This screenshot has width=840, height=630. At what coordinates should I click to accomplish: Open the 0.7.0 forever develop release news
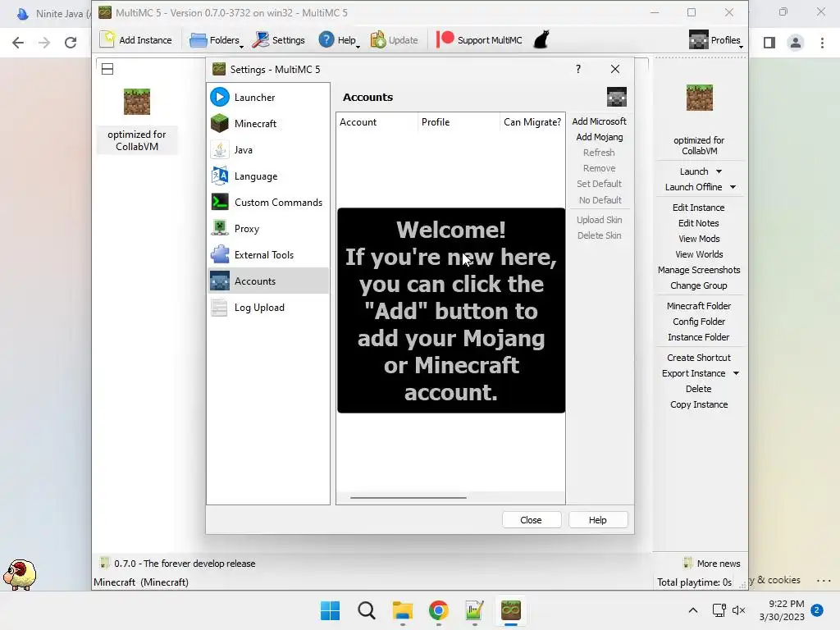[x=178, y=564]
